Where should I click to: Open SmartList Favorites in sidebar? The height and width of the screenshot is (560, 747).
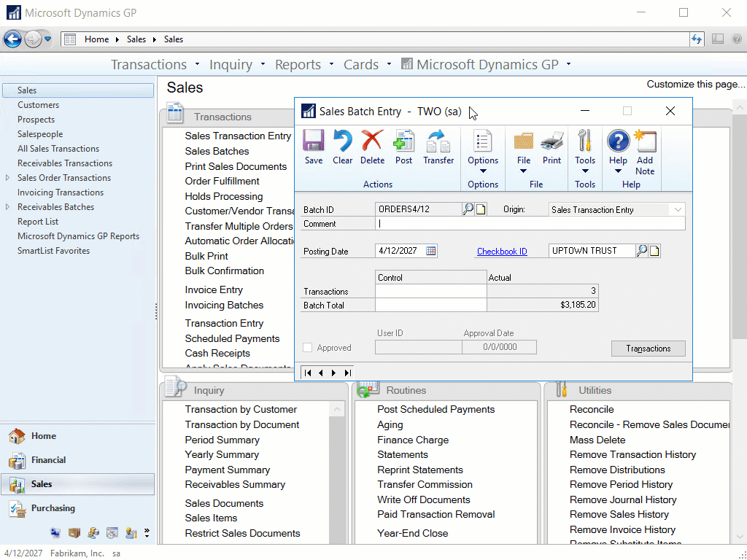53,251
